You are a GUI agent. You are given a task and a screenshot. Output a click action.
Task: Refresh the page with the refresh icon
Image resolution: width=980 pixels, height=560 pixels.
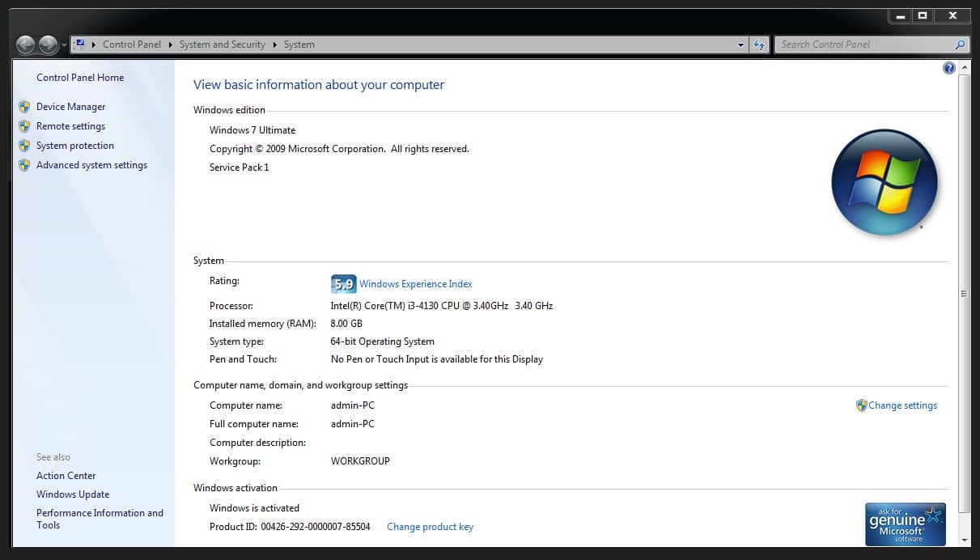point(759,45)
